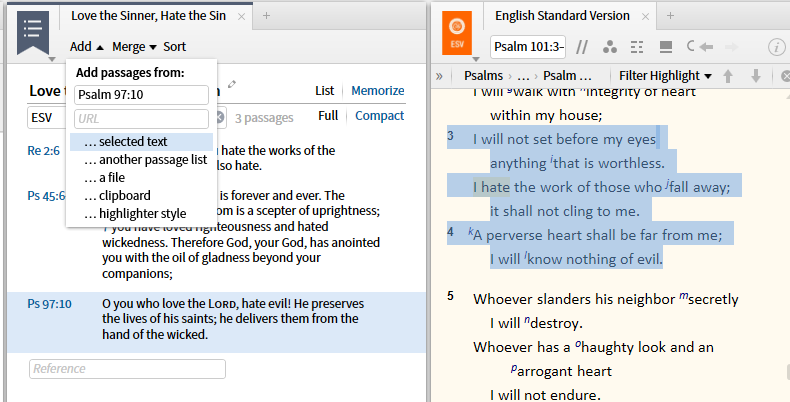Viewport: 790px width, 402px height.
Task: Click the '3 passages' count text
Action: coord(264,118)
